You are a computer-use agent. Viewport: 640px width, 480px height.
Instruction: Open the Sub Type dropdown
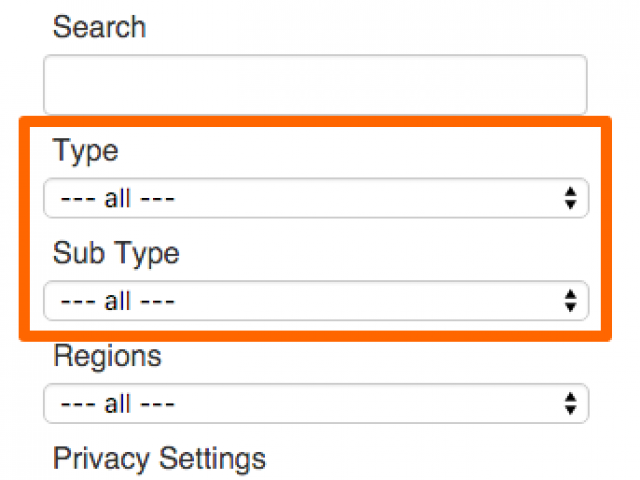point(316,301)
